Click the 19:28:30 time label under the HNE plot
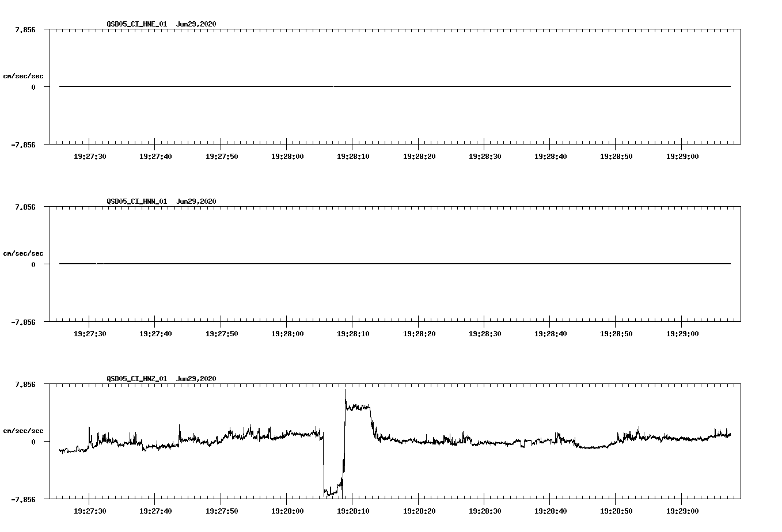 [485, 157]
